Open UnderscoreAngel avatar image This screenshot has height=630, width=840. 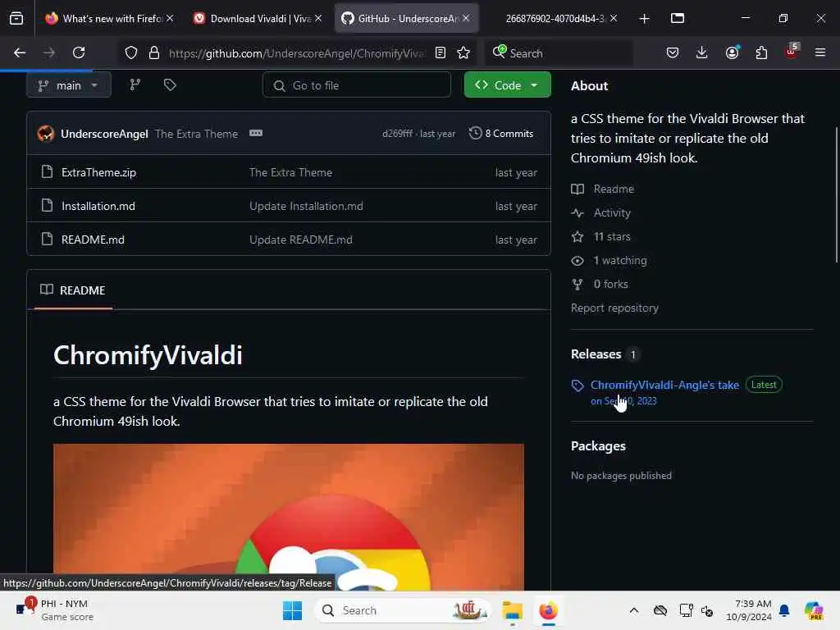pyautogui.click(x=46, y=134)
